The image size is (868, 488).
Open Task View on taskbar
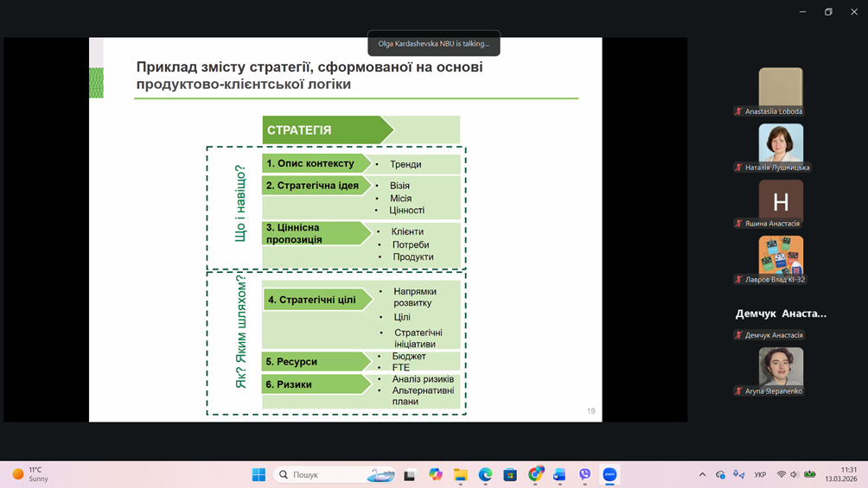(410, 474)
